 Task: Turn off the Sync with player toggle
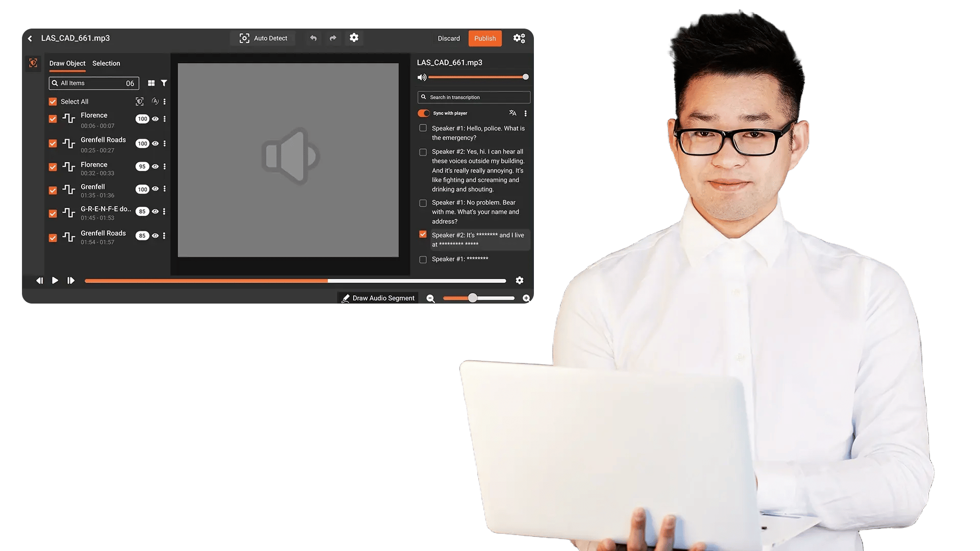click(x=424, y=113)
